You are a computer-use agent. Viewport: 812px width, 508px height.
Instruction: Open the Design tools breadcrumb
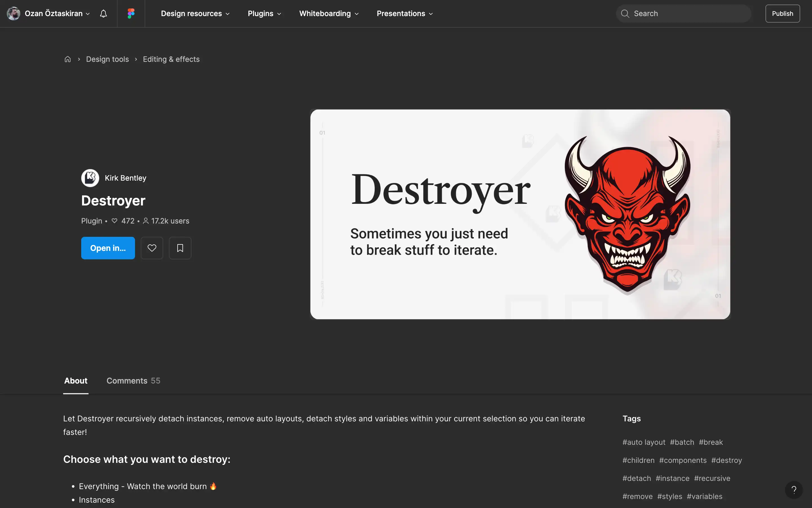tap(107, 59)
